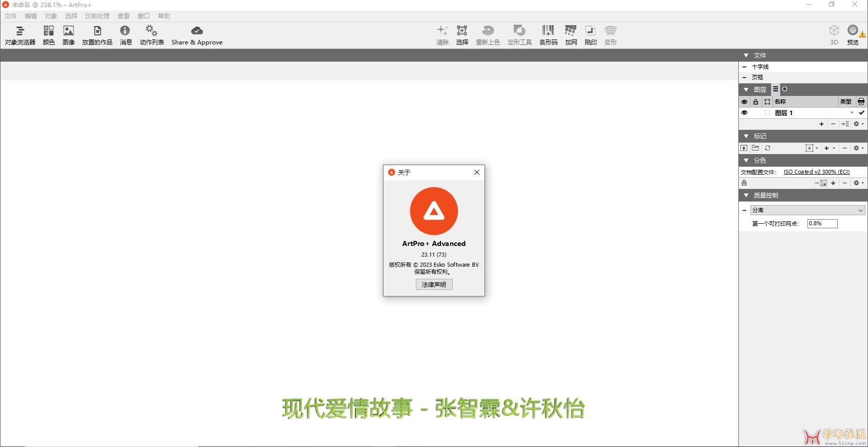Screen dimensions: 868x447
Task: Open the 帮助 help menu
Action: pos(164,16)
